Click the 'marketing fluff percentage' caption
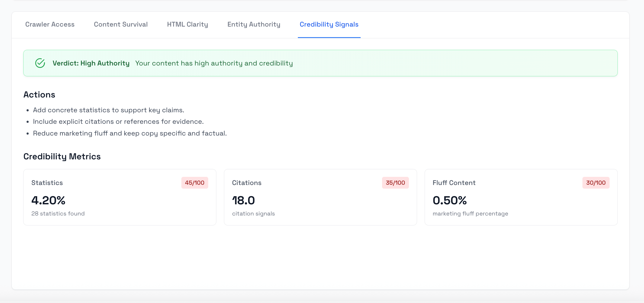Image resolution: width=644 pixels, height=303 pixels. pyautogui.click(x=470, y=214)
